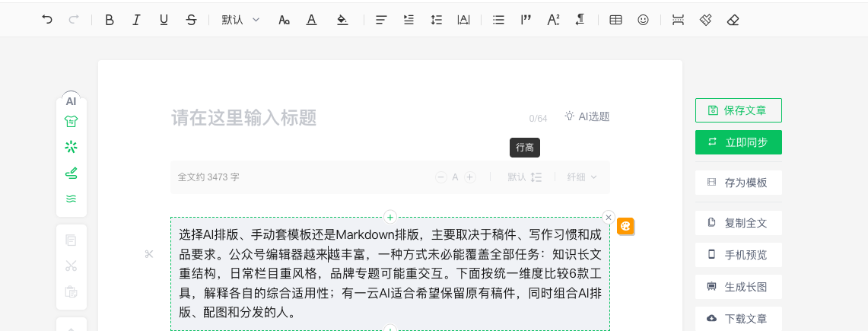Add block above paragraph with plus
868x331 pixels.
click(390, 216)
